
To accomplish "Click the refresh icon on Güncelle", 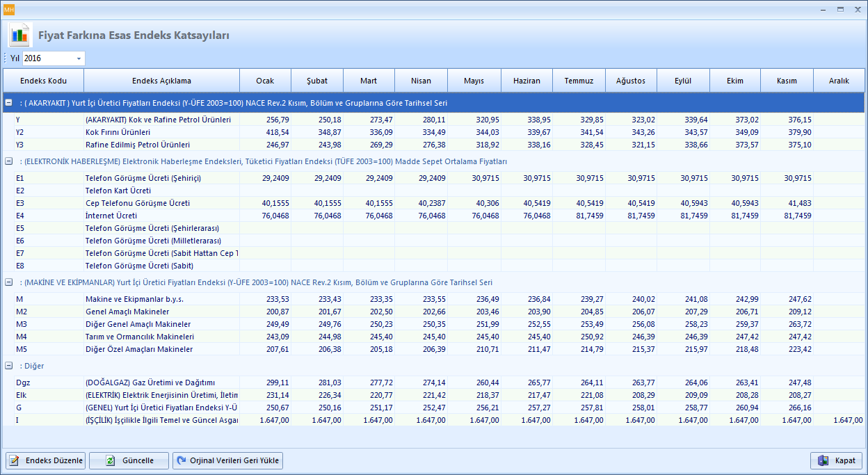I will 111,460.
